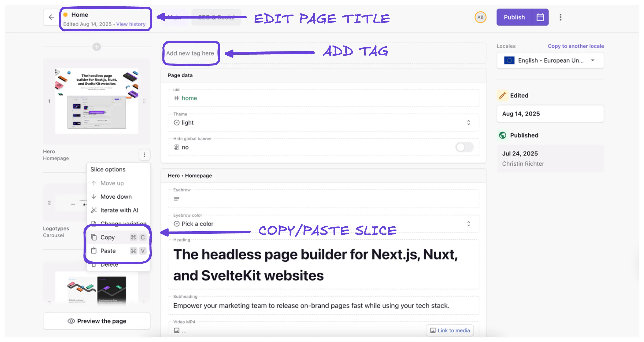
Task: Add a slice with the plus circle
Action: [x=97, y=47]
